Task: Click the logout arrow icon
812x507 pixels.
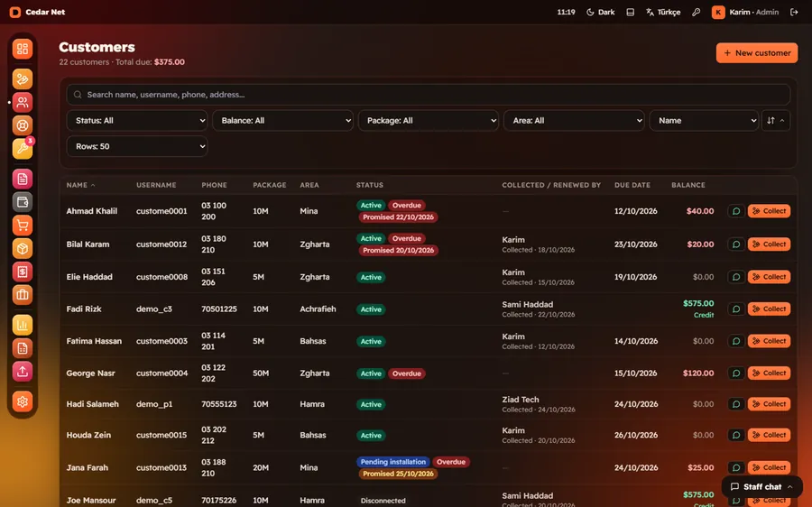Action: coord(794,12)
